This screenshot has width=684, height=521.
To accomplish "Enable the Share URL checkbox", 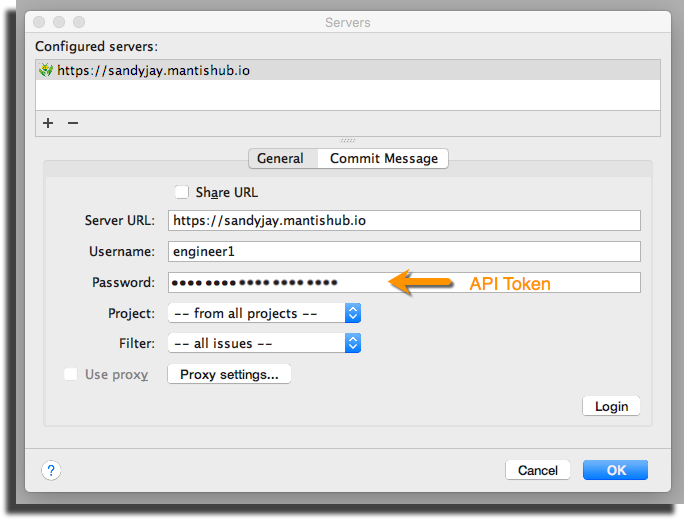I will click(181, 192).
